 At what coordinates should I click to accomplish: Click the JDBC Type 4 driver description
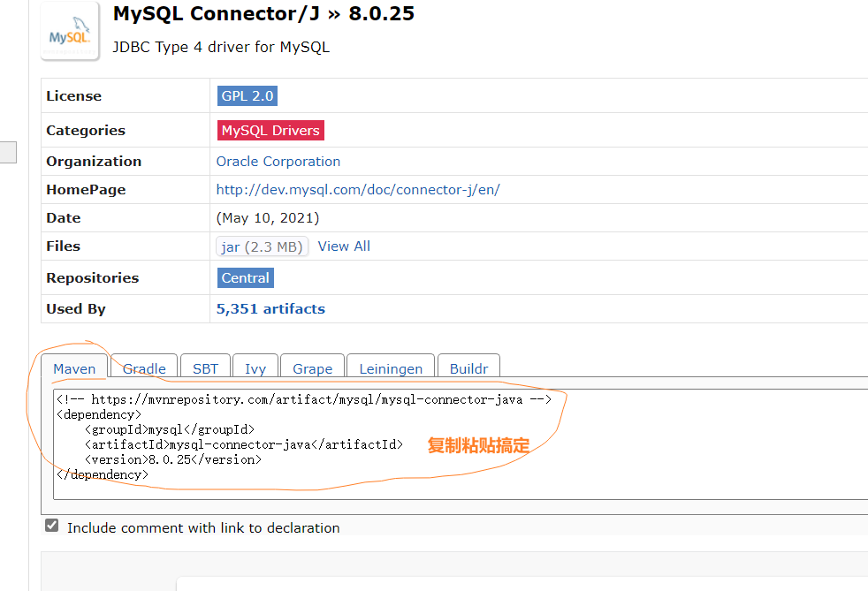(x=221, y=47)
